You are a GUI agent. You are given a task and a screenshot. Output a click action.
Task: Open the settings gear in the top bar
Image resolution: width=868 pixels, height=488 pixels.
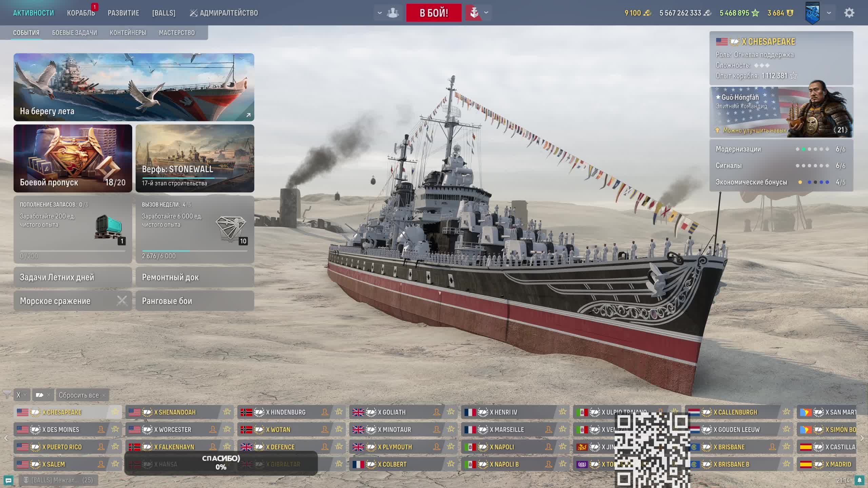click(x=849, y=13)
